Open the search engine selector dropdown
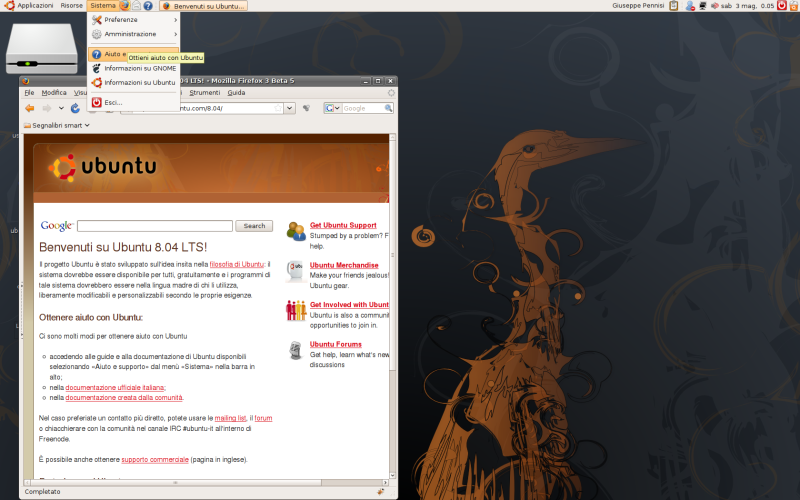Screen dimensions: 800x500 coord(333,108)
